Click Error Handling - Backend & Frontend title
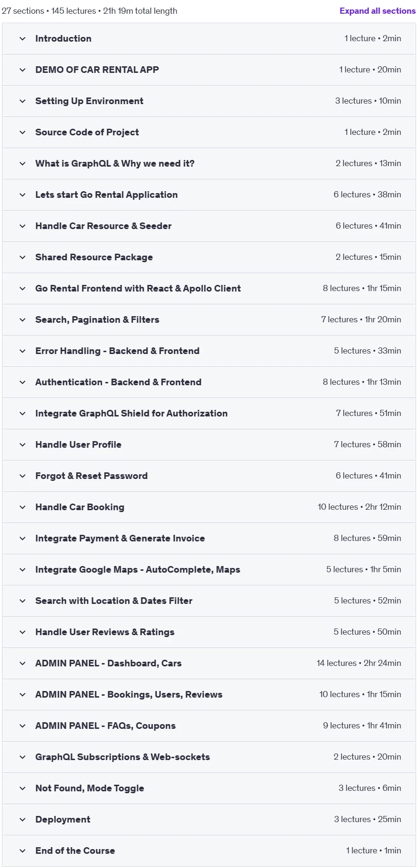The width and height of the screenshot is (417, 868). tap(117, 351)
